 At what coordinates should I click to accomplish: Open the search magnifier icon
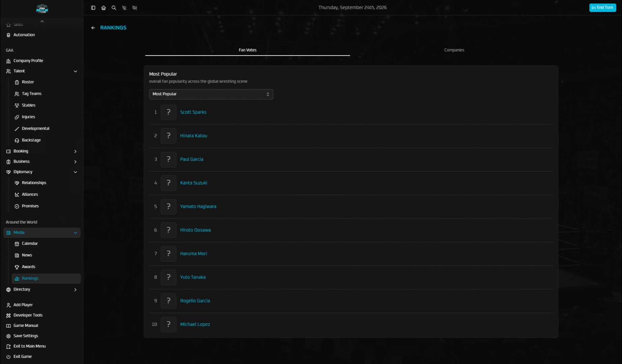pos(114,8)
